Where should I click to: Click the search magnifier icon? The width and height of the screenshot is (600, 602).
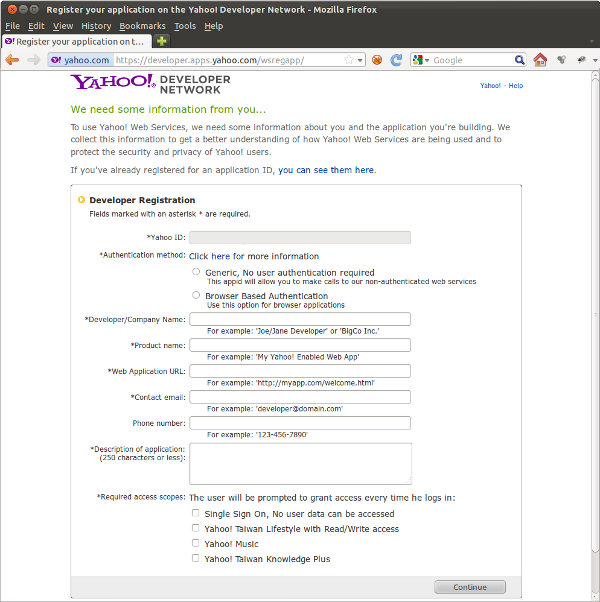pos(519,60)
